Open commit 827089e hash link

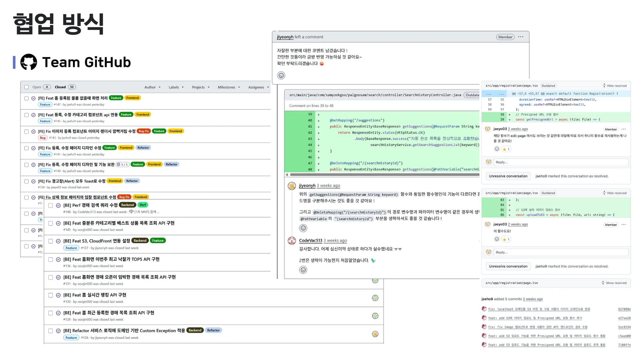(x=624, y=309)
